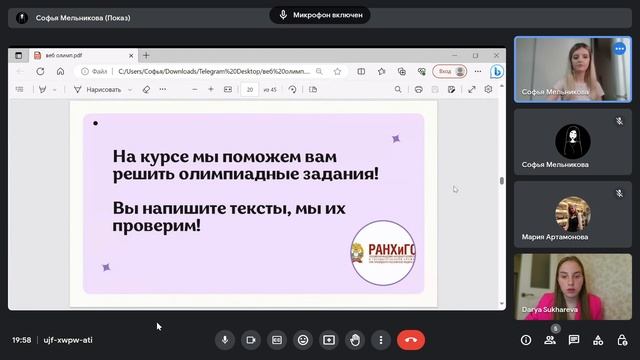Switch the PDF page view layout
Image resolution: width=640 pixels, height=360 pixels.
(x=313, y=89)
